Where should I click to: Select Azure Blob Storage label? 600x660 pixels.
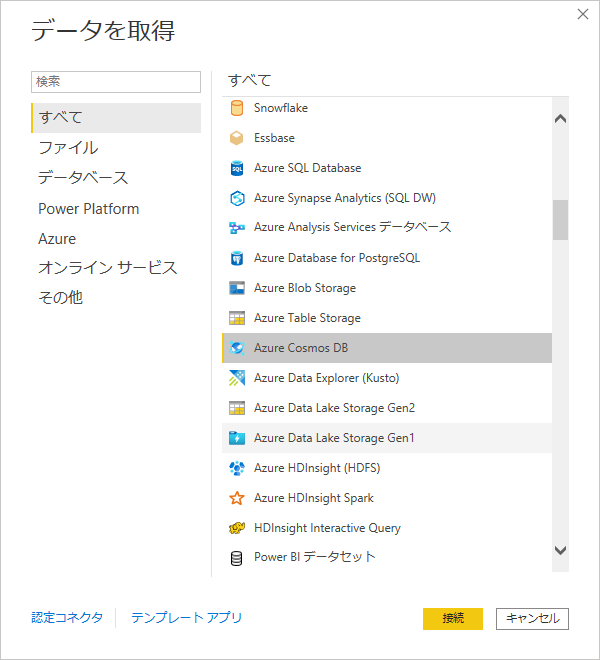305,288
